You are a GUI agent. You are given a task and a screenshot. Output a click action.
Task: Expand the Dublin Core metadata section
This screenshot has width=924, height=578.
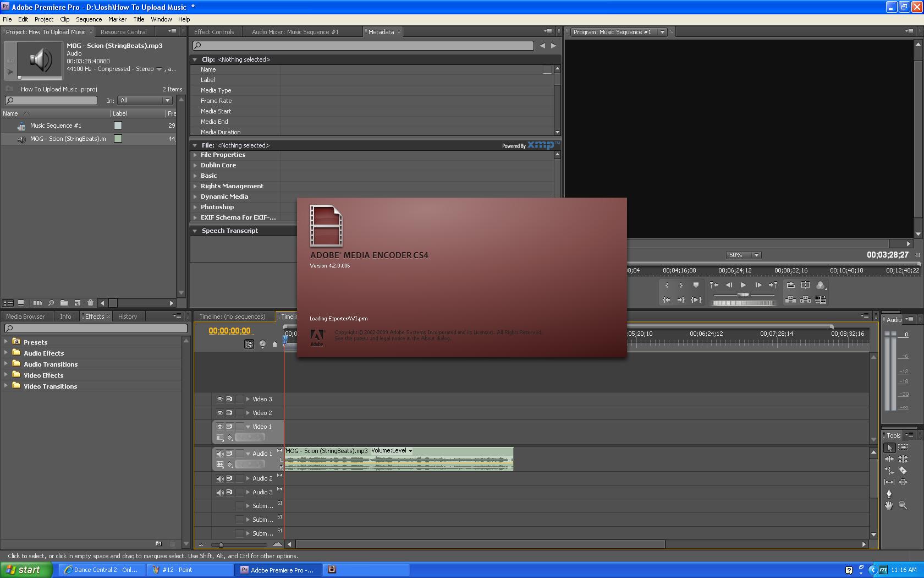[x=195, y=165]
